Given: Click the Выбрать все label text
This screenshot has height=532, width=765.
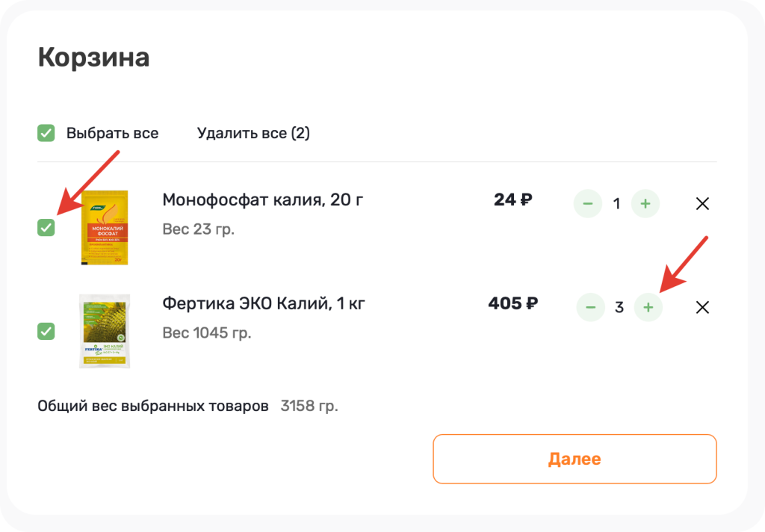Looking at the screenshot, I should [112, 133].
